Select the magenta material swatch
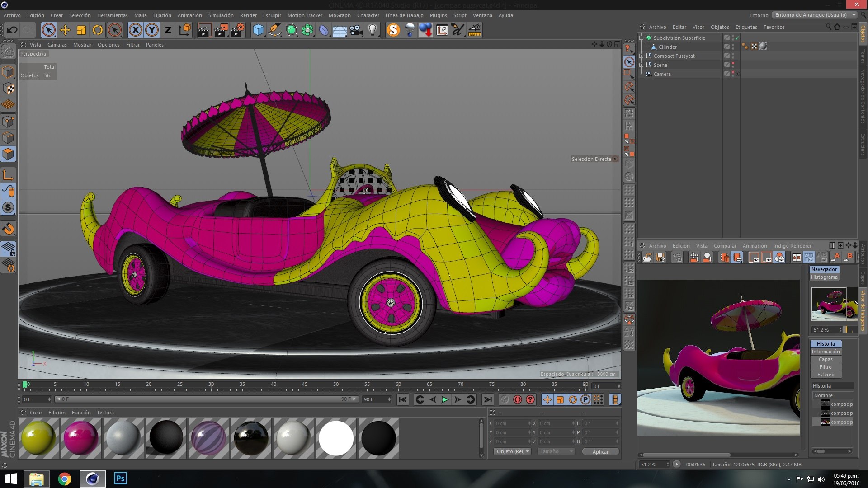The height and width of the screenshot is (488, 868). [81, 438]
